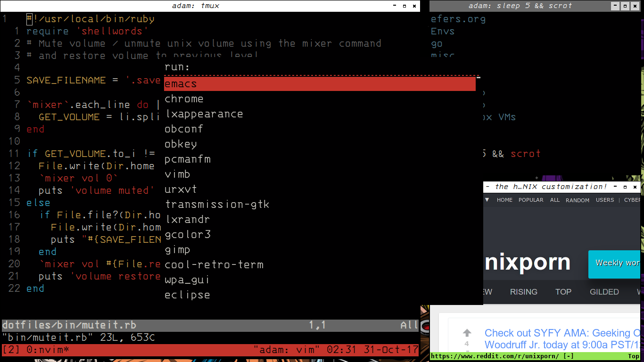Screen dimensions: 644x362
Task: Maximize the tmux terminal window
Action: pyautogui.click(x=405, y=6)
